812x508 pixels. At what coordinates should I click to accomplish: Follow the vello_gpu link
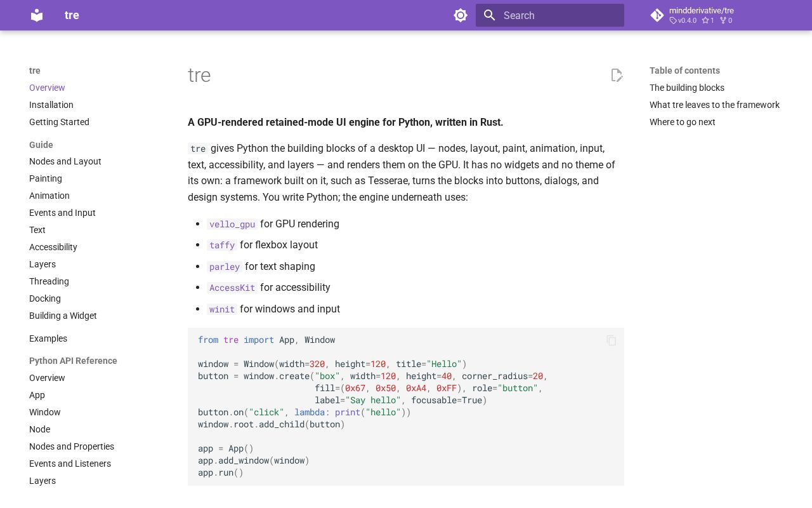(232, 224)
